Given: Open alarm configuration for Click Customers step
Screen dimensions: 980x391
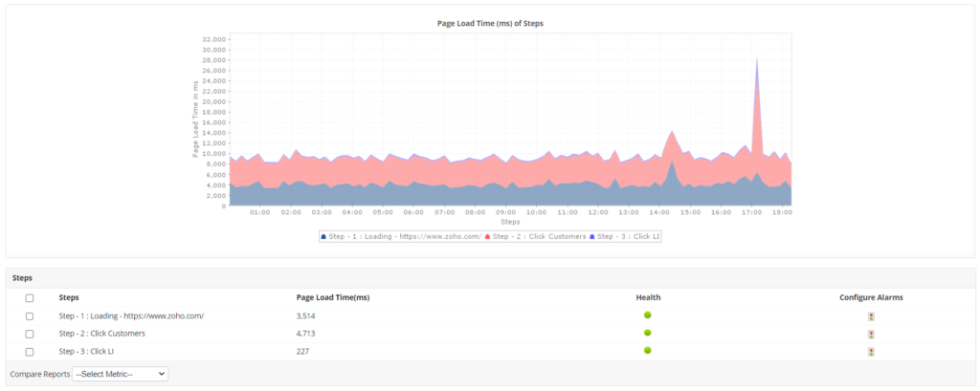Looking at the screenshot, I should point(871,334).
